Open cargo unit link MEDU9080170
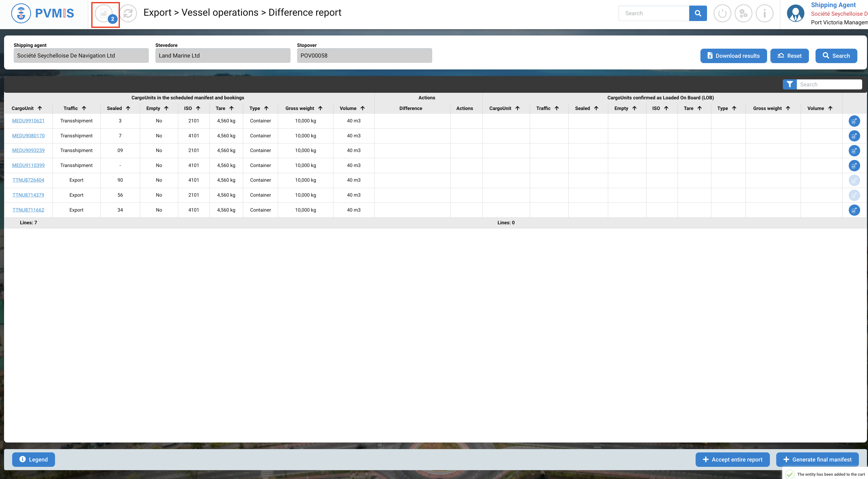This screenshot has width=868, height=479. point(28,136)
